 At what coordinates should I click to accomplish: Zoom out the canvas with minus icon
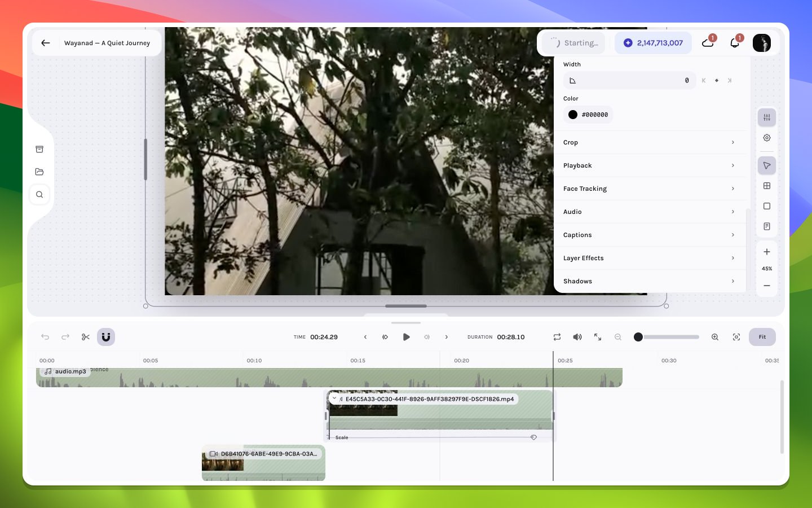[x=767, y=286]
